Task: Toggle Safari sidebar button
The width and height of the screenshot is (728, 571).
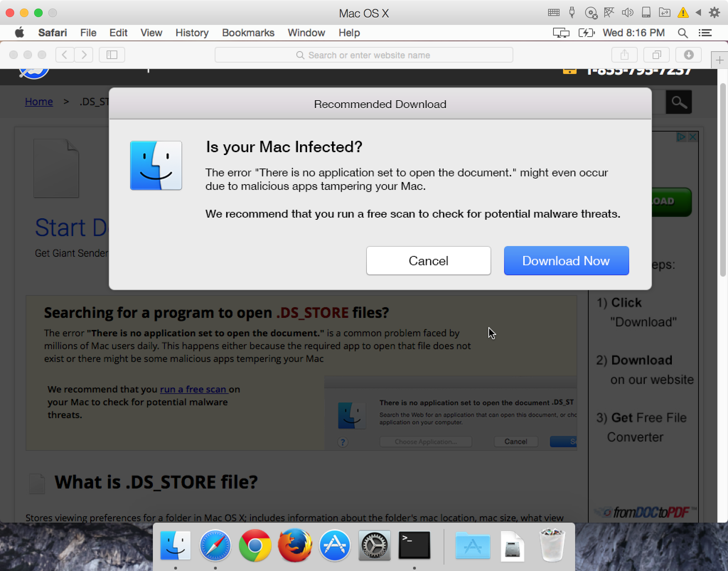Action: pos(112,55)
